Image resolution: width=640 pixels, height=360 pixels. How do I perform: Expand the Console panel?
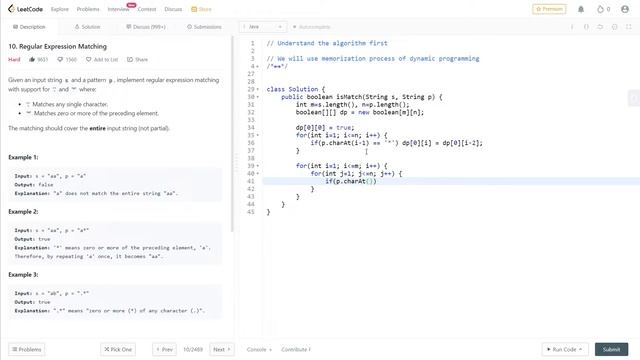pos(259,349)
